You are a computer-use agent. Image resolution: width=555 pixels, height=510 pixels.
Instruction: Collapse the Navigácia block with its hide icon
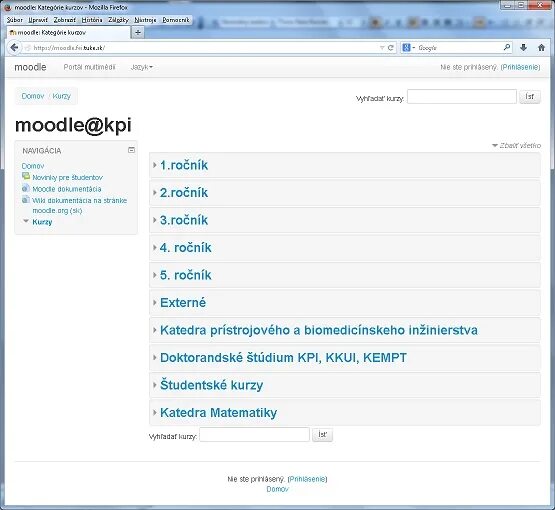tap(131, 150)
